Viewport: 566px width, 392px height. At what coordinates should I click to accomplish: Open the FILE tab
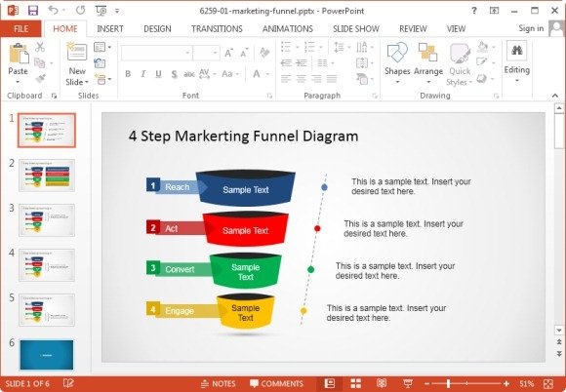pos(20,29)
